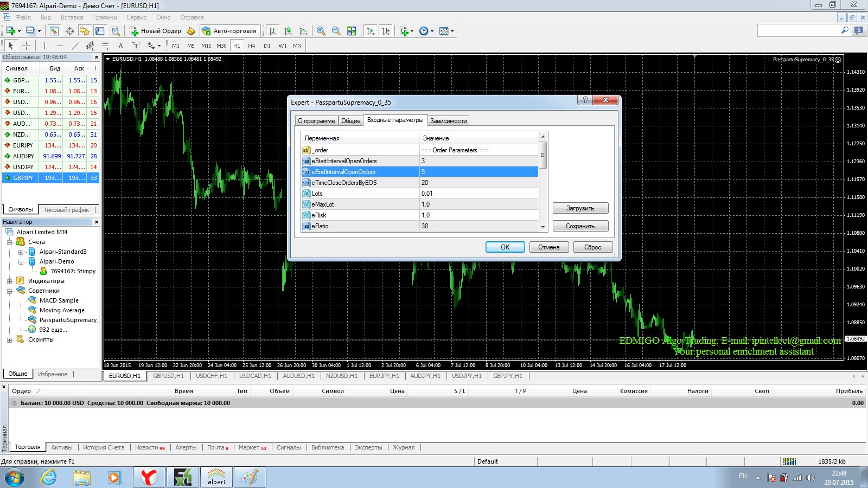Toggle the chart auto-scroll button
This screenshot has width=868, height=488.
click(x=371, y=31)
